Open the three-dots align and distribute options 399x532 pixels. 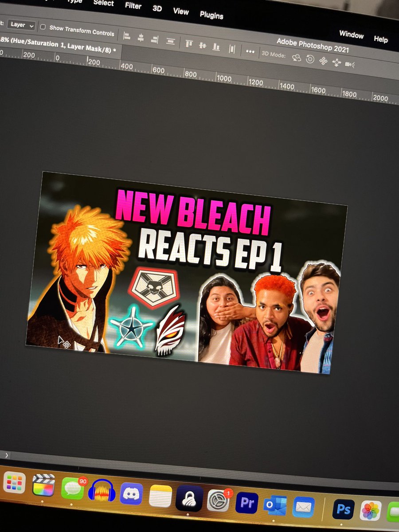point(250,51)
